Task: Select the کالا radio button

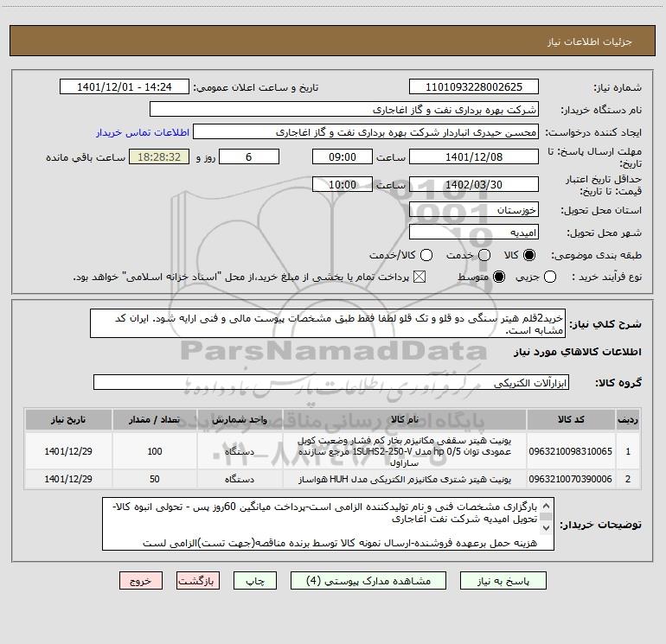Action: [529, 255]
